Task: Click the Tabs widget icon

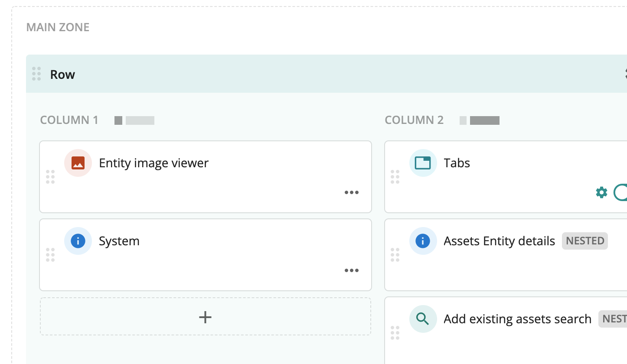Action: coord(423,163)
